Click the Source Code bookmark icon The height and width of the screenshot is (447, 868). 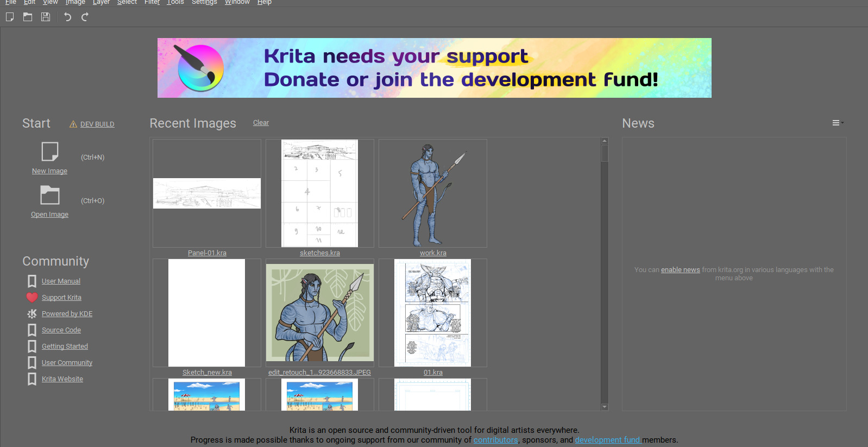(32, 330)
